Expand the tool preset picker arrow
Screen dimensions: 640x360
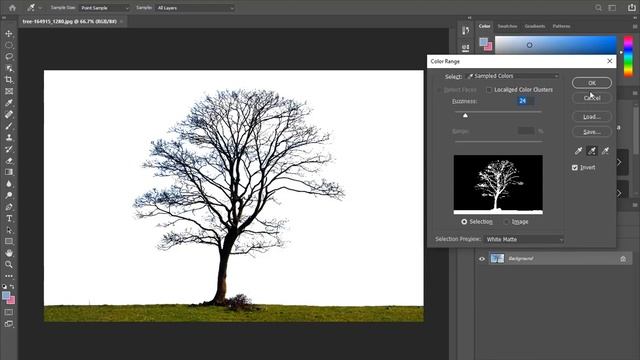(x=40, y=8)
